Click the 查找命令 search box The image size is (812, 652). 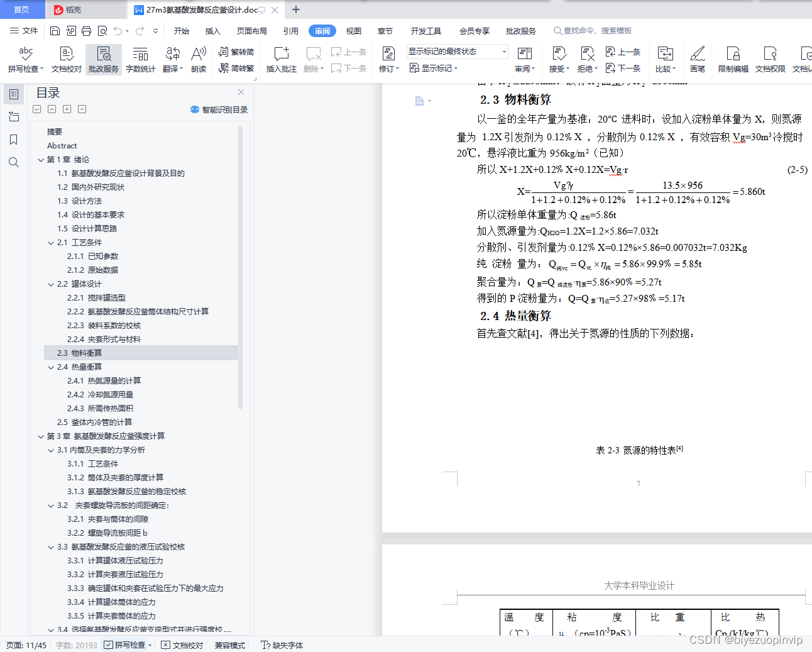tap(593, 31)
